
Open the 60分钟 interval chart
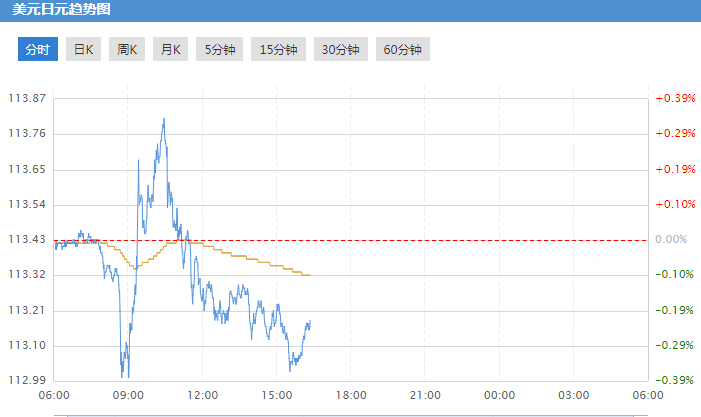pos(402,50)
